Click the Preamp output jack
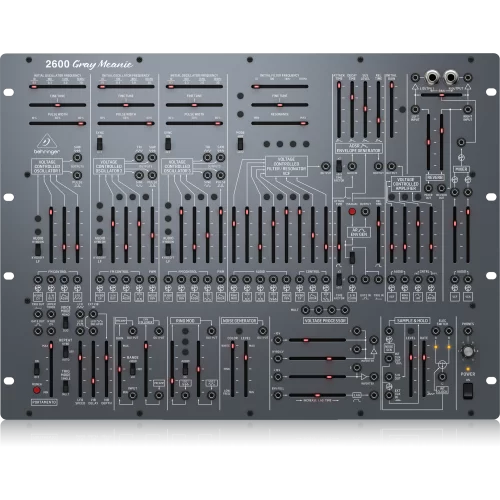The image size is (500, 500). point(133,331)
